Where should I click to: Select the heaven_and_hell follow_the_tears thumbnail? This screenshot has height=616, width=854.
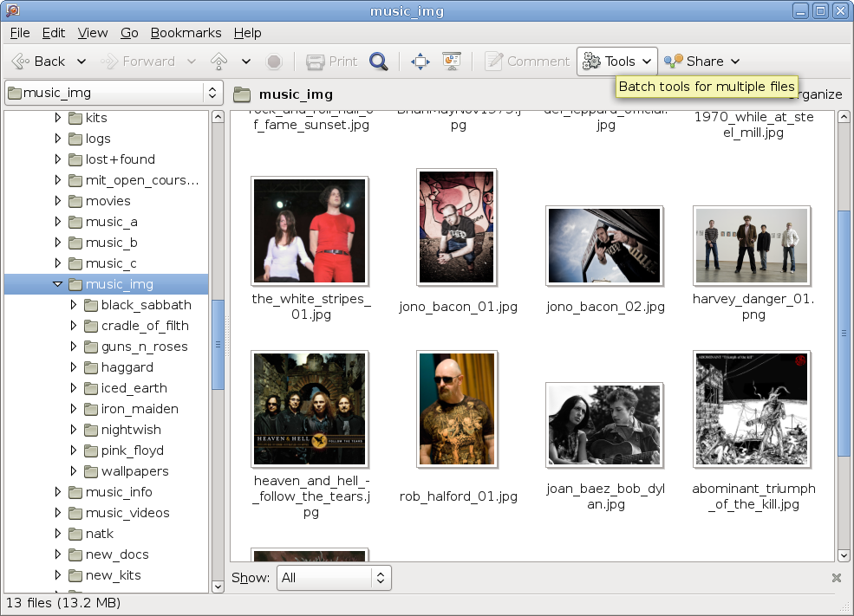click(310, 409)
